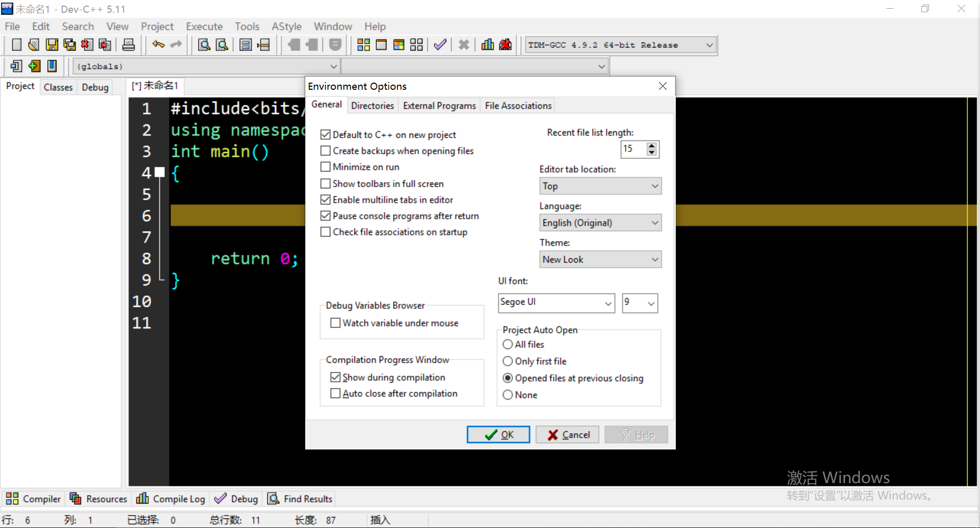Uncheck Show during compilation
The height and width of the screenshot is (528, 980).
pyautogui.click(x=335, y=378)
